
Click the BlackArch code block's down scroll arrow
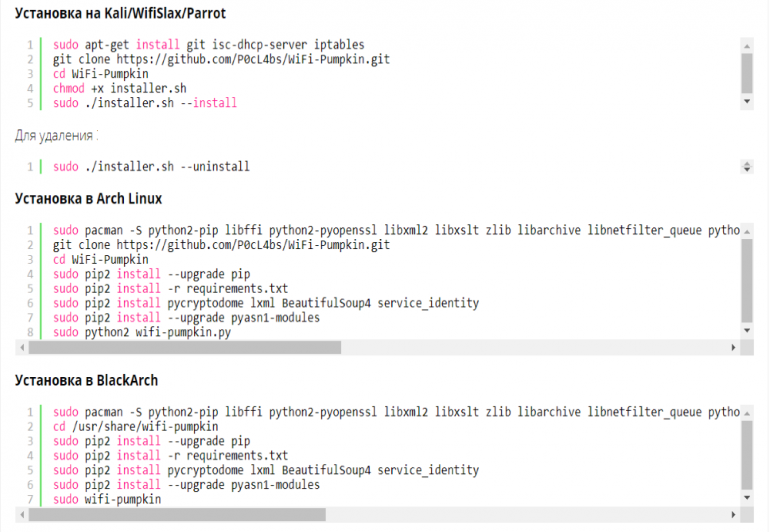pos(746,498)
